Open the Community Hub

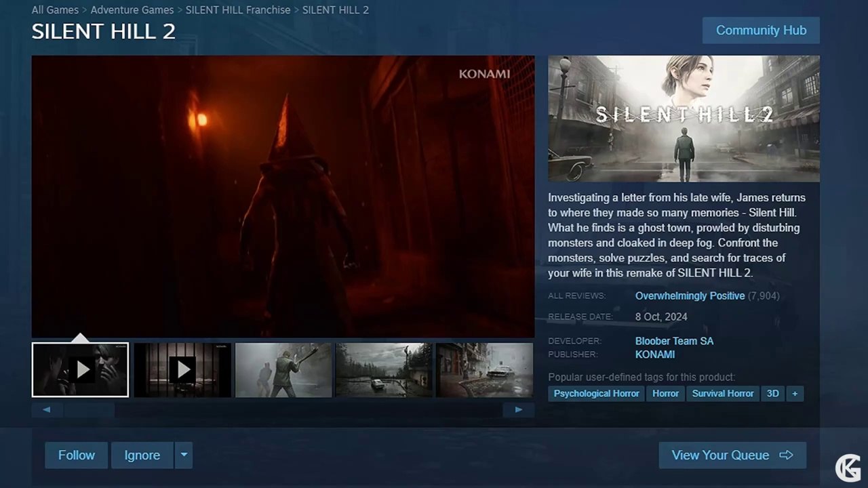point(761,30)
